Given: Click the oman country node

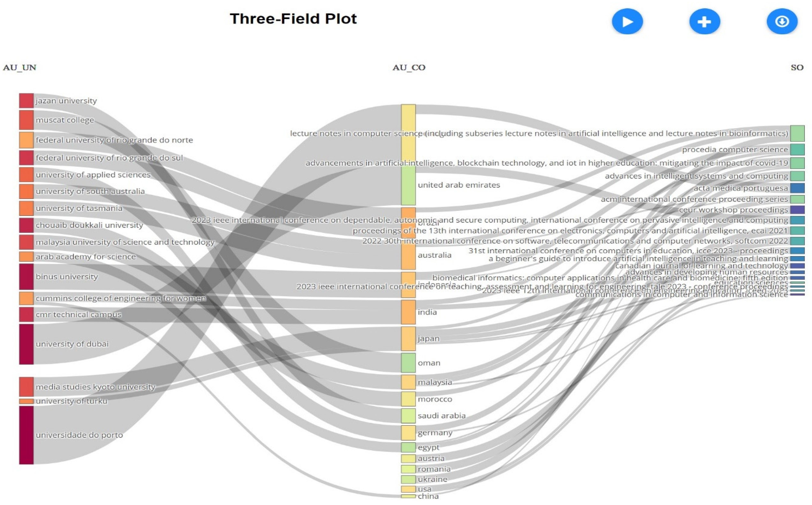Looking at the screenshot, I should click(408, 363).
